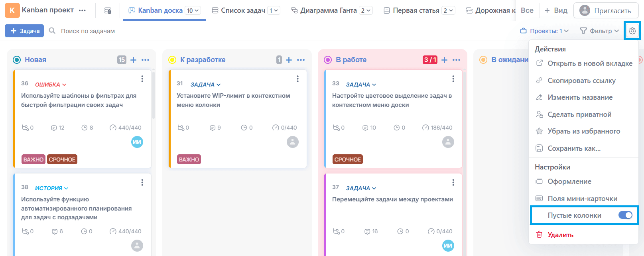This screenshot has width=644, height=256.
Task: Click the ИИ assignee avatar on task 36
Action: tap(137, 142)
